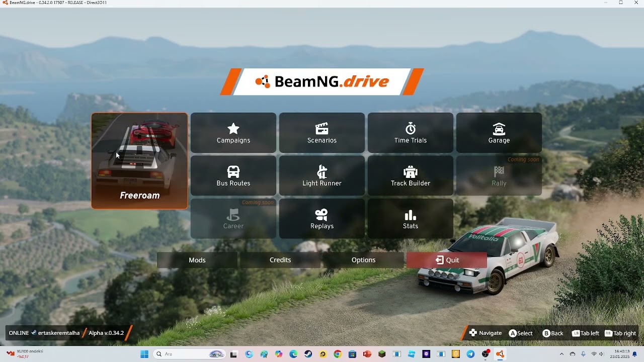The height and width of the screenshot is (362, 644).
Task: Open Scenarios clapperboard tile
Action: (x=322, y=133)
